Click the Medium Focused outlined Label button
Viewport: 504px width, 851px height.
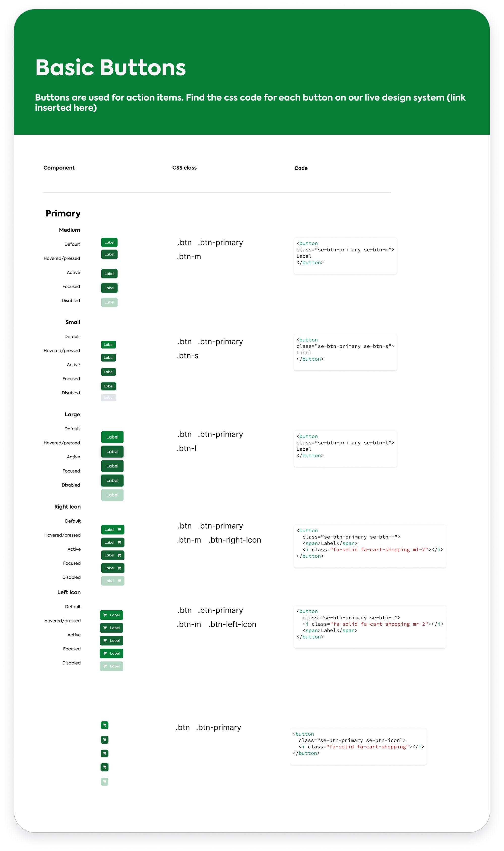[x=109, y=288]
